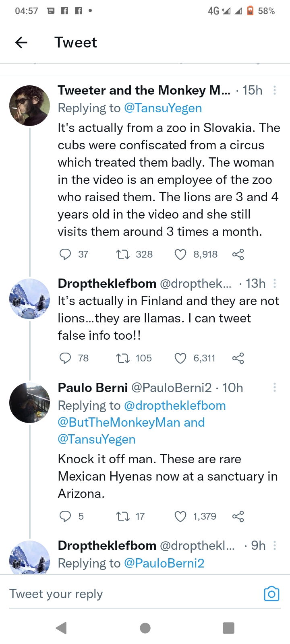
Task: Like the Mexican Hyenas tweet
Action: click(x=180, y=516)
